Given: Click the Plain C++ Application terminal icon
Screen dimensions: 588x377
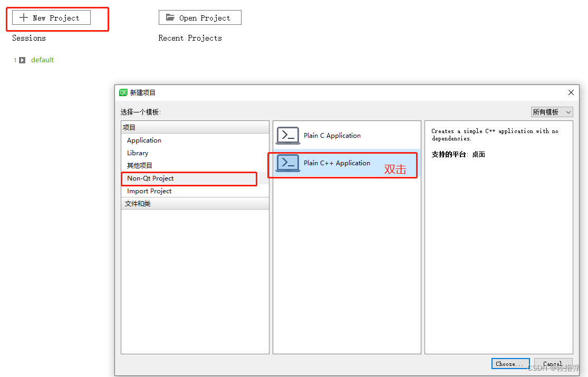Looking at the screenshot, I should (288, 163).
